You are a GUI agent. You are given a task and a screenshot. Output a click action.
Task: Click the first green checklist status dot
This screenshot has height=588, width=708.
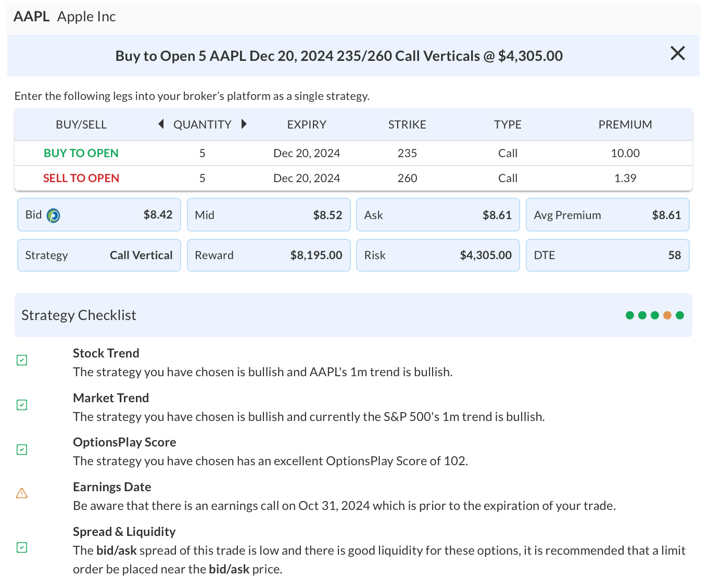(630, 315)
